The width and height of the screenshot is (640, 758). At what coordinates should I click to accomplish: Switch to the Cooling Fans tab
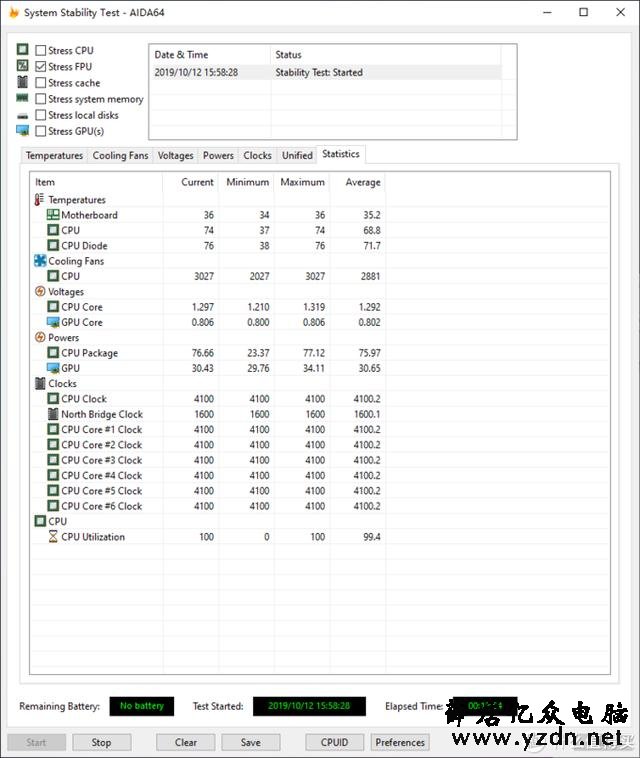[x=120, y=156]
